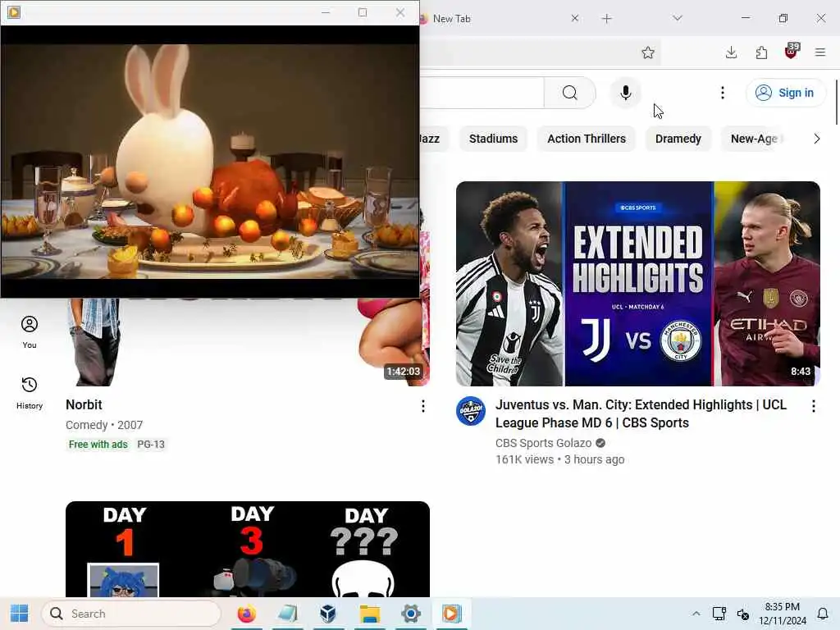Open the notepad-like app in taskbar
Image resolution: width=840 pixels, height=630 pixels.
pos(287,614)
